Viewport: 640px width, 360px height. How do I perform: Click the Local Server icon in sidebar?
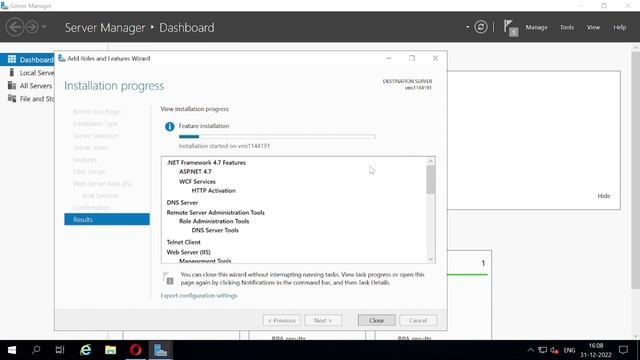pyautogui.click(x=12, y=73)
